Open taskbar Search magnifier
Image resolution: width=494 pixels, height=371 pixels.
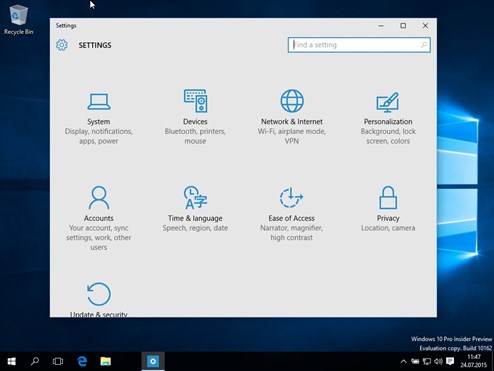pos(35,361)
